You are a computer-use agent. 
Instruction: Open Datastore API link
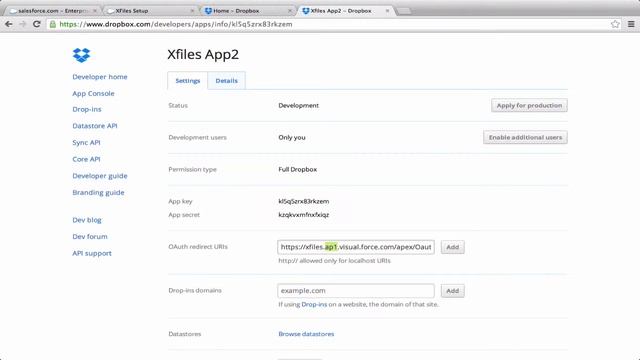(95, 126)
